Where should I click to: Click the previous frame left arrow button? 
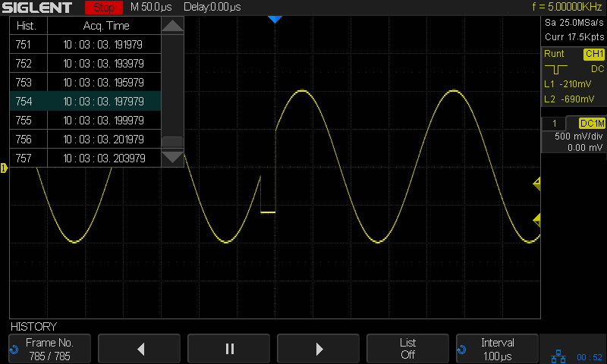140,349
